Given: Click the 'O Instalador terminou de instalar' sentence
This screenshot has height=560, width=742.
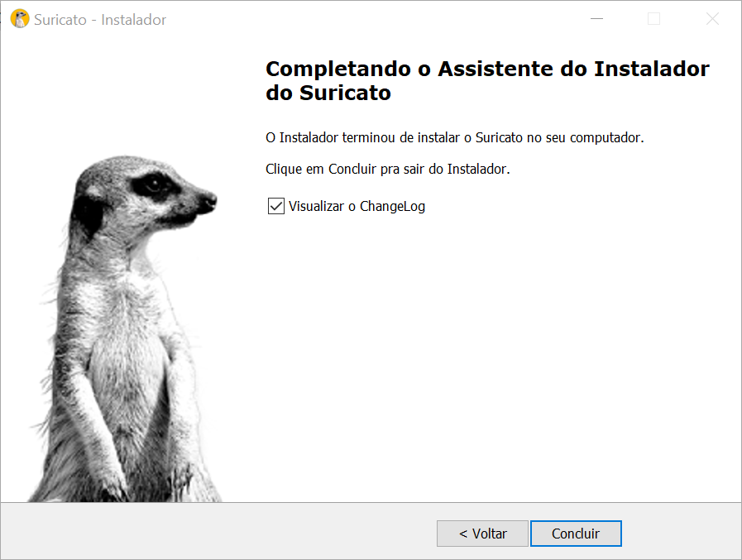Looking at the screenshot, I should coord(455,138).
